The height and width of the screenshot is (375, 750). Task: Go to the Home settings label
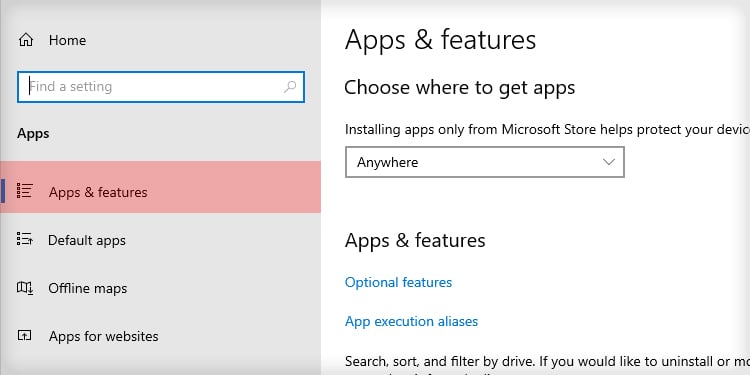(x=67, y=40)
